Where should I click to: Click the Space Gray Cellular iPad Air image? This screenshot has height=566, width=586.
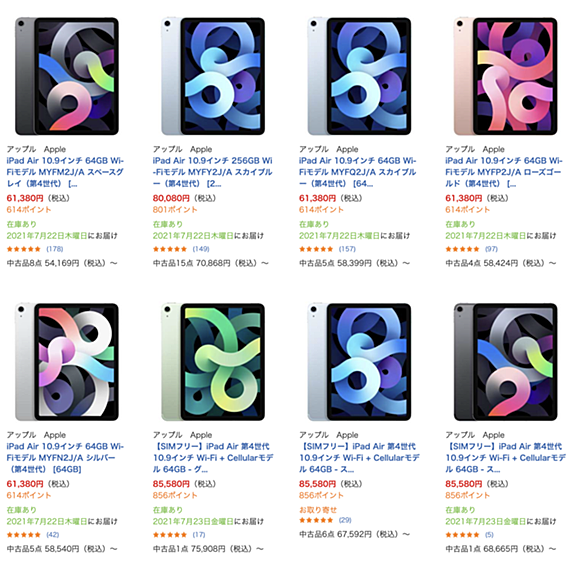[506, 362]
